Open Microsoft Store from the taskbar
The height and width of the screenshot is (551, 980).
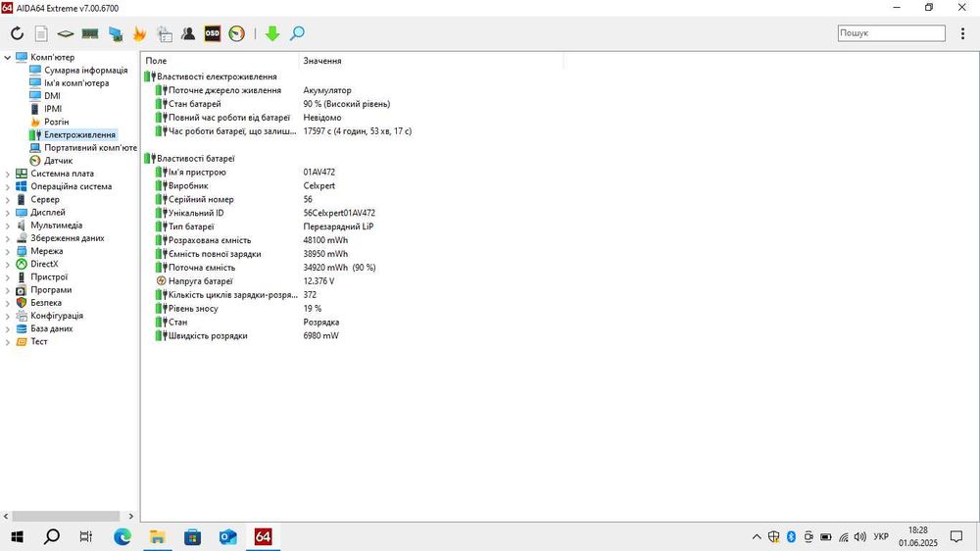click(x=192, y=536)
